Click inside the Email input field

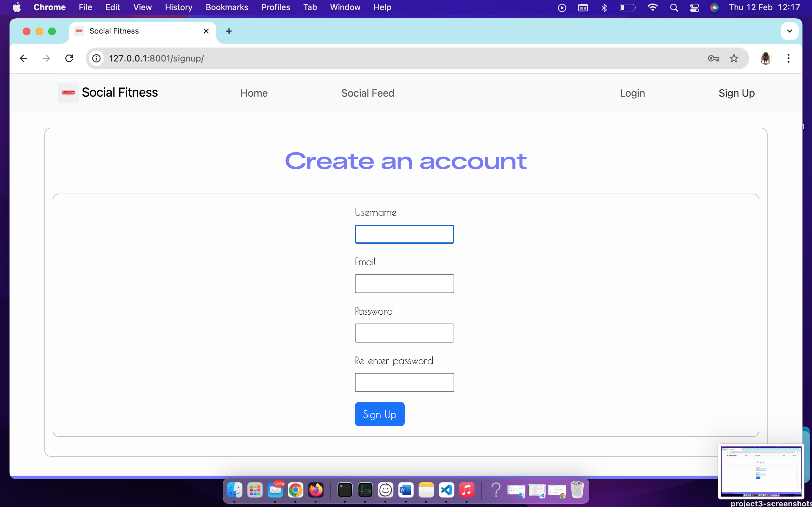coord(404,283)
